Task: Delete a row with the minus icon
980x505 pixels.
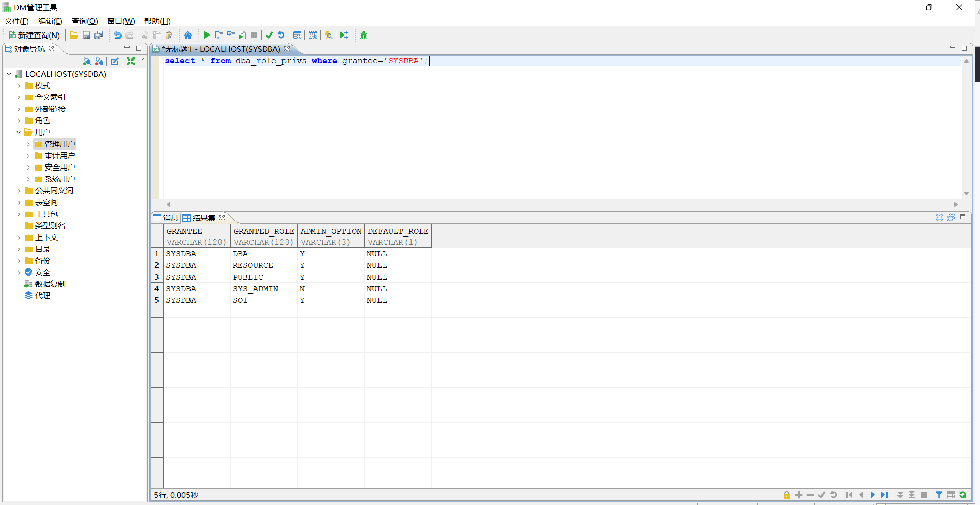Action: tap(810, 495)
